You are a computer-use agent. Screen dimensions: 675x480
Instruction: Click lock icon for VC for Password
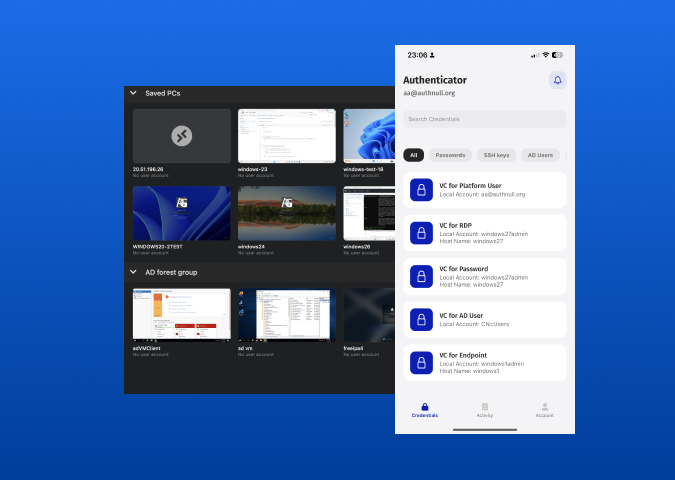coord(421,276)
